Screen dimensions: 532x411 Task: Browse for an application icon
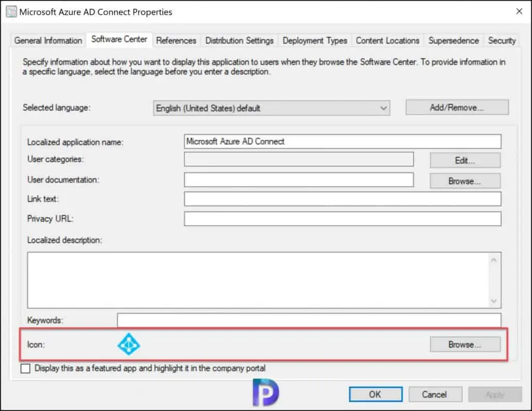click(x=465, y=344)
